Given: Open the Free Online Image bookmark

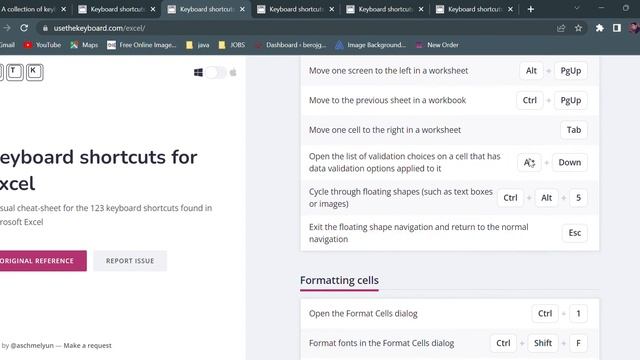Looking at the screenshot, I should point(142,45).
